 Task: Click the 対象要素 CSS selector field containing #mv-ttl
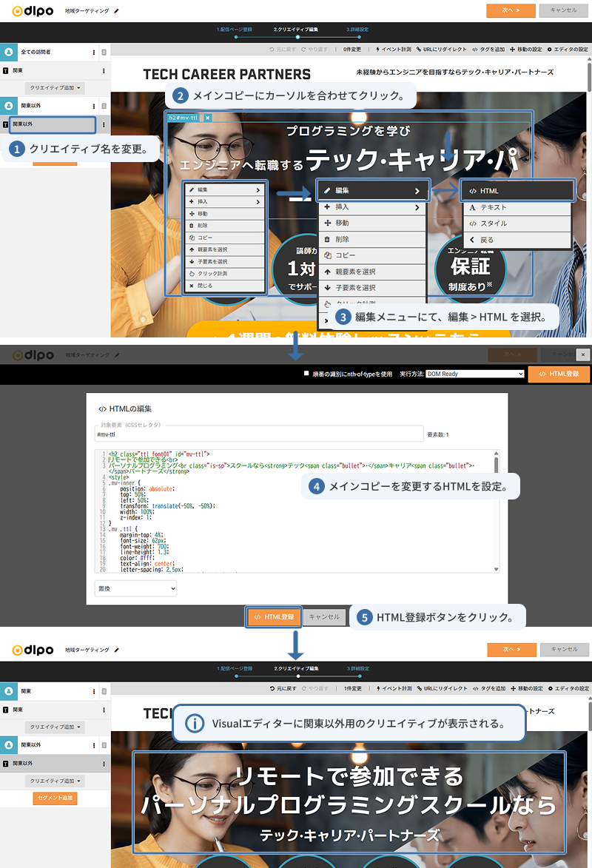click(259, 434)
